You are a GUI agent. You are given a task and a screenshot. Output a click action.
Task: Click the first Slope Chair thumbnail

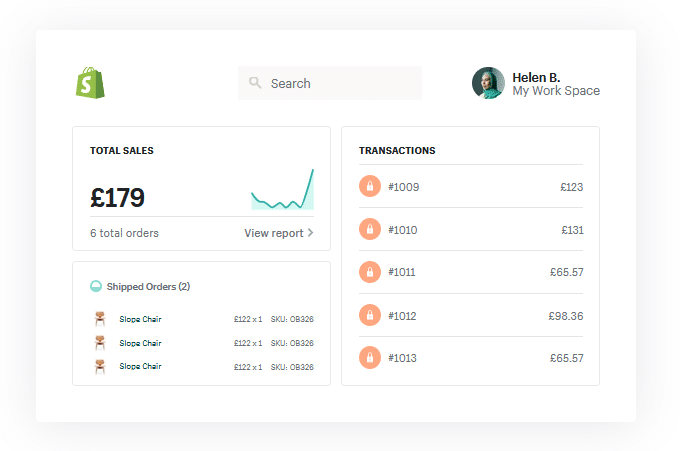(99, 319)
